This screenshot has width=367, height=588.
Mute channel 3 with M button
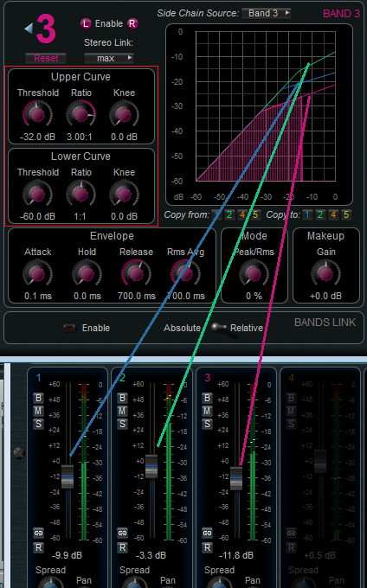[207, 411]
